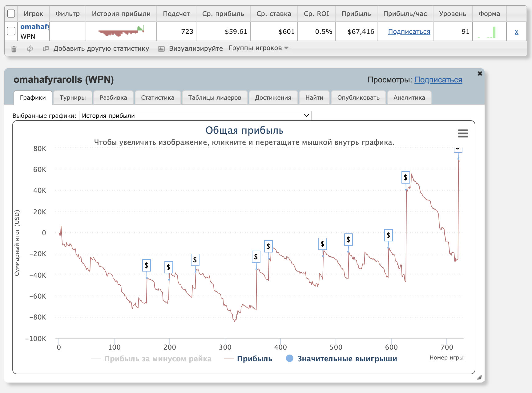
Task: Click the refresh statistics icon
Action: [30, 49]
